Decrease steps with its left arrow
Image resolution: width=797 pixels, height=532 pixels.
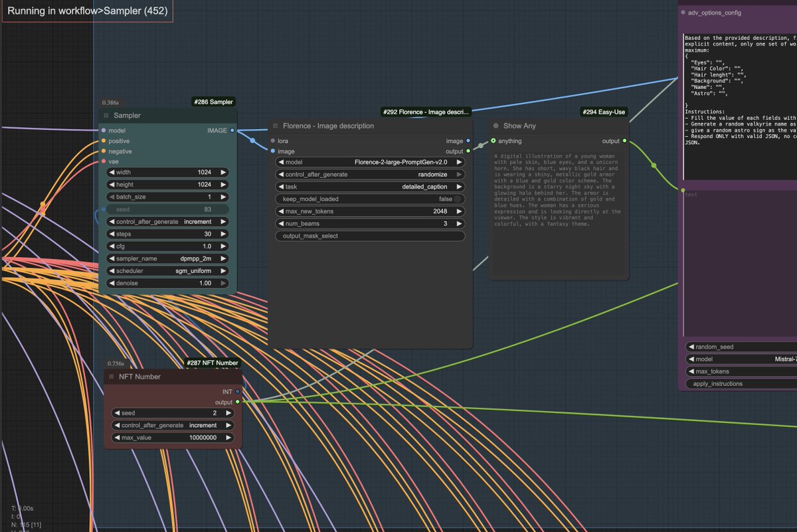(111, 234)
